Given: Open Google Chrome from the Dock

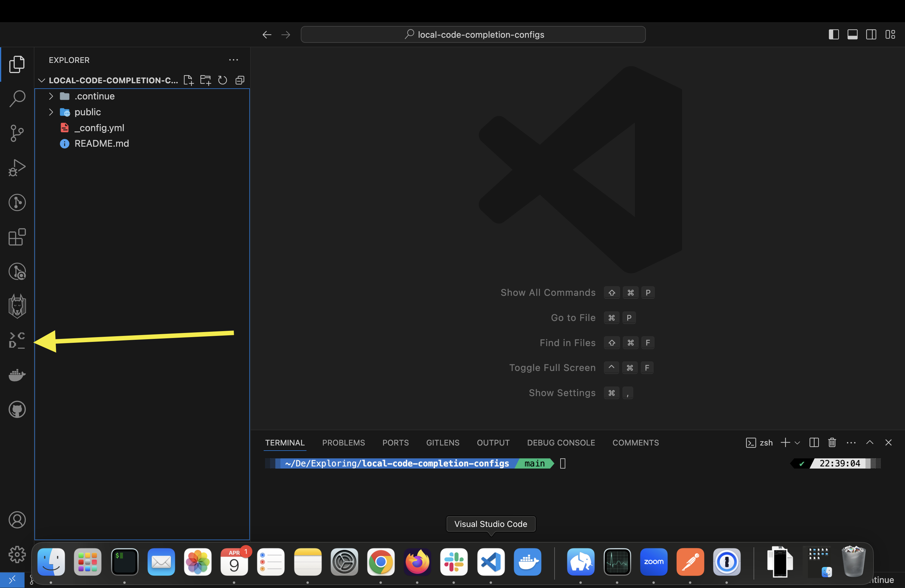Looking at the screenshot, I should pos(381,562).
